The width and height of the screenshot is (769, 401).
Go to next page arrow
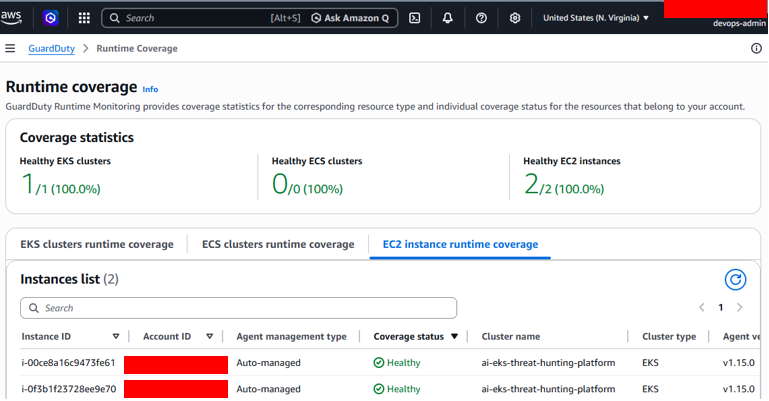coord(740,307)
